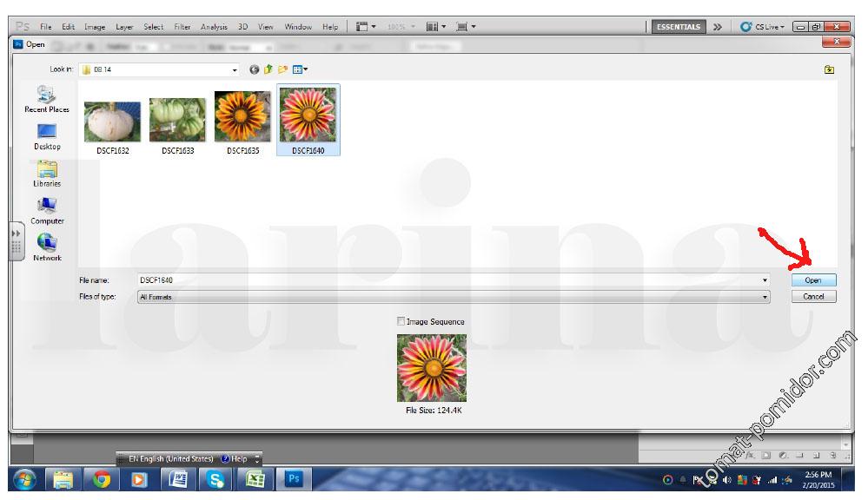Screen dimensions: 868x500
Task: Open the Filter menu in menu bar
Action: coord(182,27)
